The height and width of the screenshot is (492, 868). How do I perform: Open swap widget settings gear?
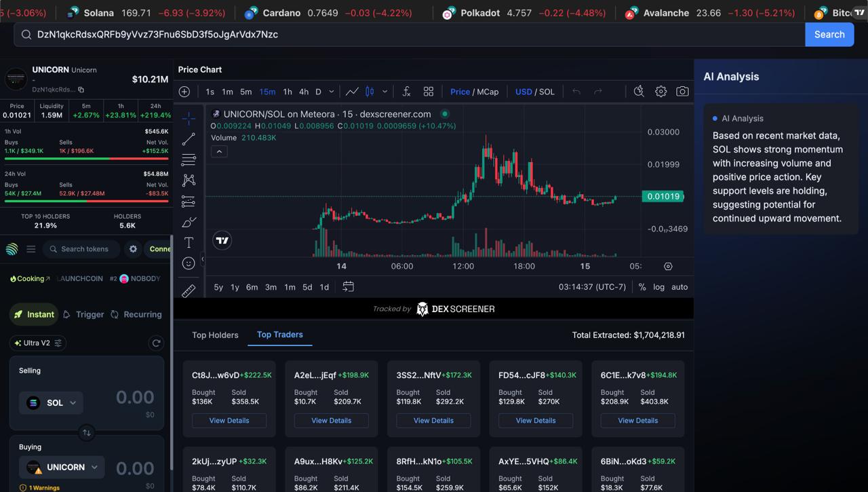133,249
